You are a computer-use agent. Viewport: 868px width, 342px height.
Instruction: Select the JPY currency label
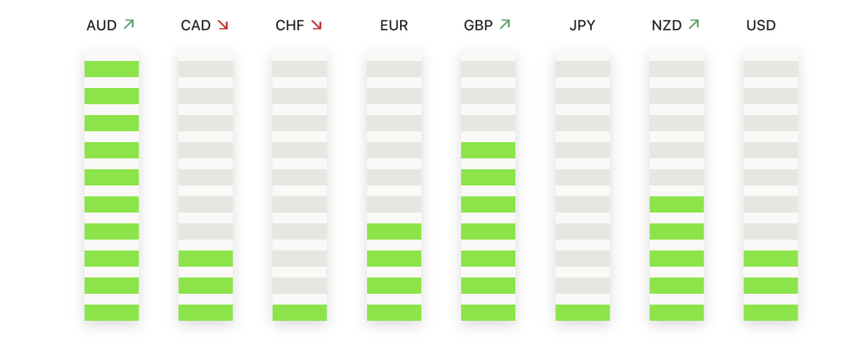coord(582,25)
